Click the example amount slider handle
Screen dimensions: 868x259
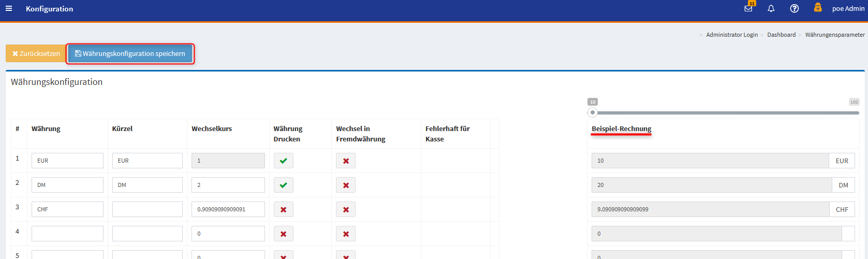tap(593, 112)
